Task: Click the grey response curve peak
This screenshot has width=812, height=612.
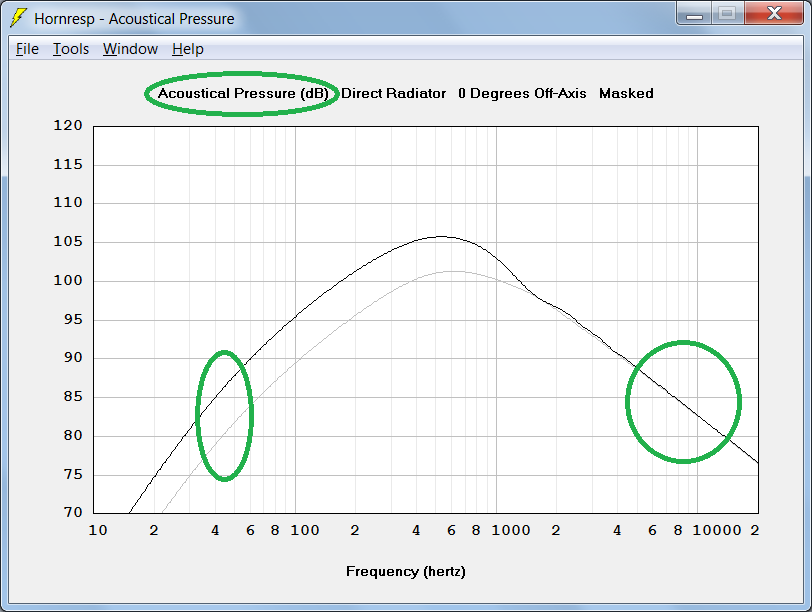Action: tap(453, 271)
